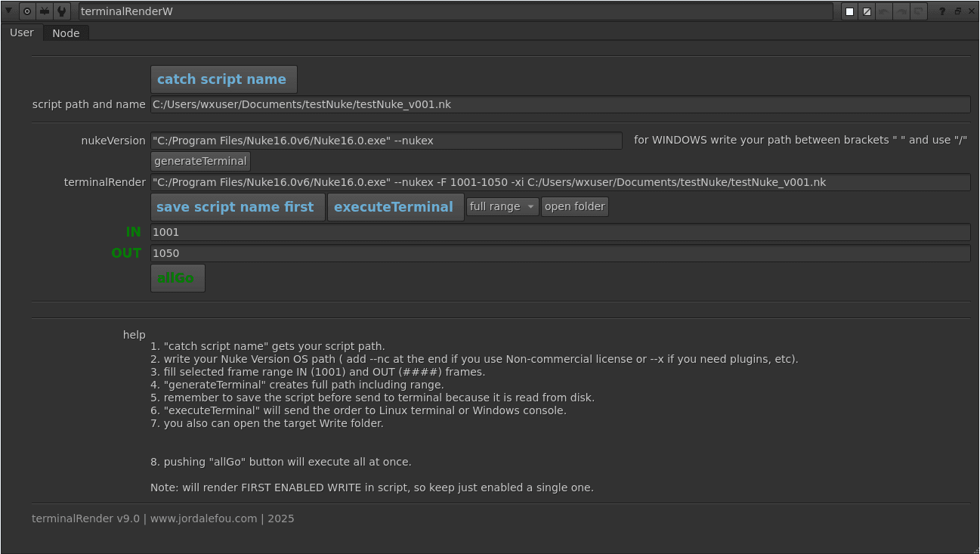
Task: Click the generateTerminal button
Action: point(200,161)
